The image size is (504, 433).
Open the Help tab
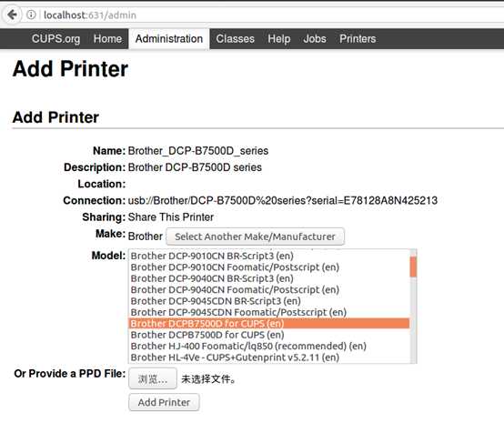278,39
